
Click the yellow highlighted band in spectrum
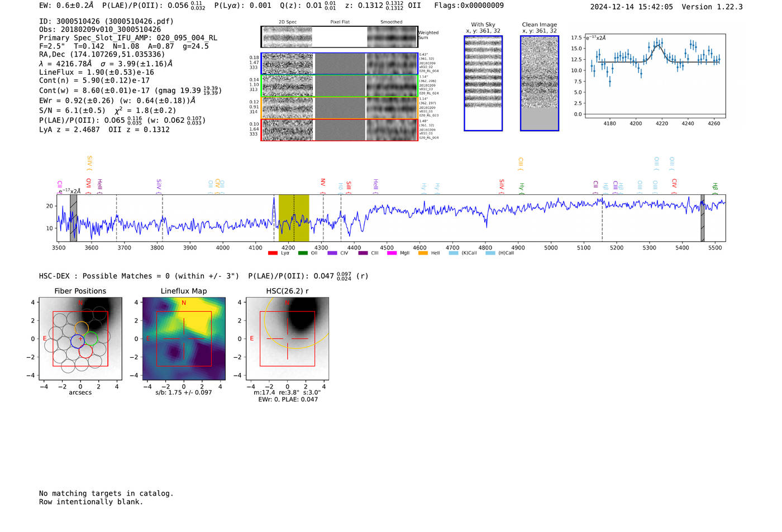tap(294, 218)
